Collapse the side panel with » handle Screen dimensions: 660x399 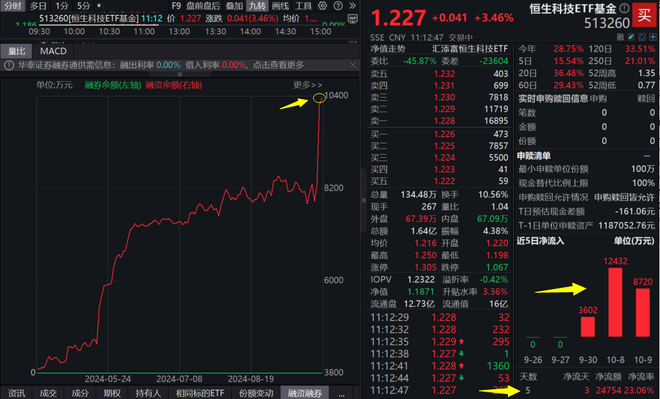364,200
